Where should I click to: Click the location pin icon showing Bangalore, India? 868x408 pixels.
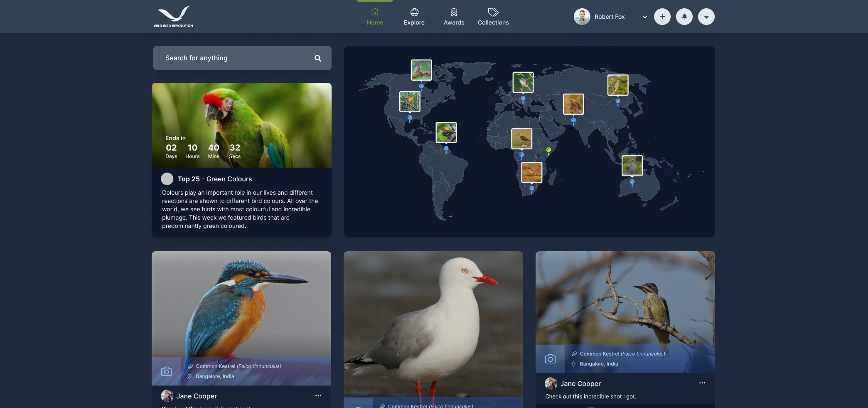click(x=190, y=376)
